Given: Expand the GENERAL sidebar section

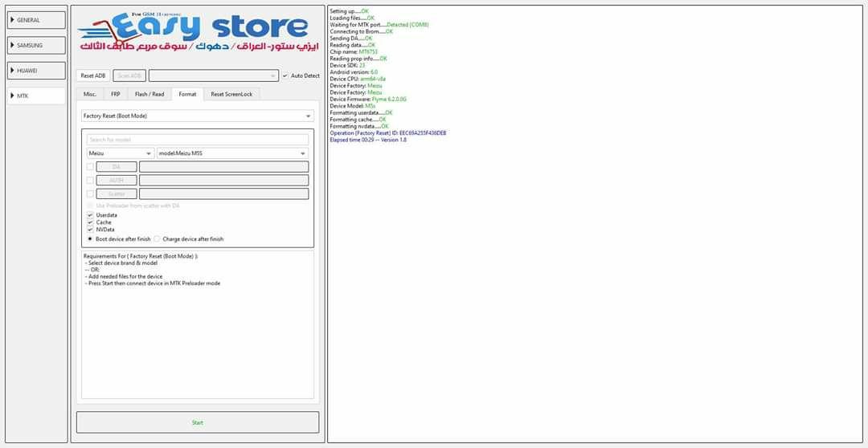Looking at the screenshot, I should click(36, 20).
